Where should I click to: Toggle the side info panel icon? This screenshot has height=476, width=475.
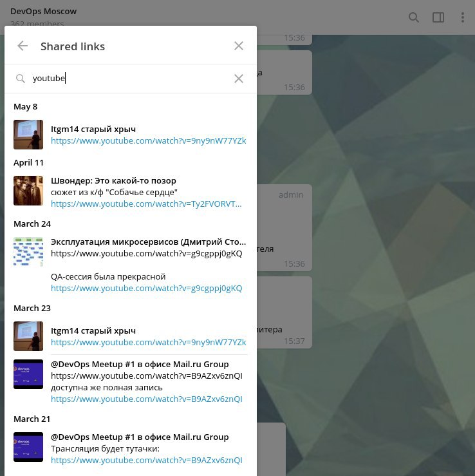point(438,17)
